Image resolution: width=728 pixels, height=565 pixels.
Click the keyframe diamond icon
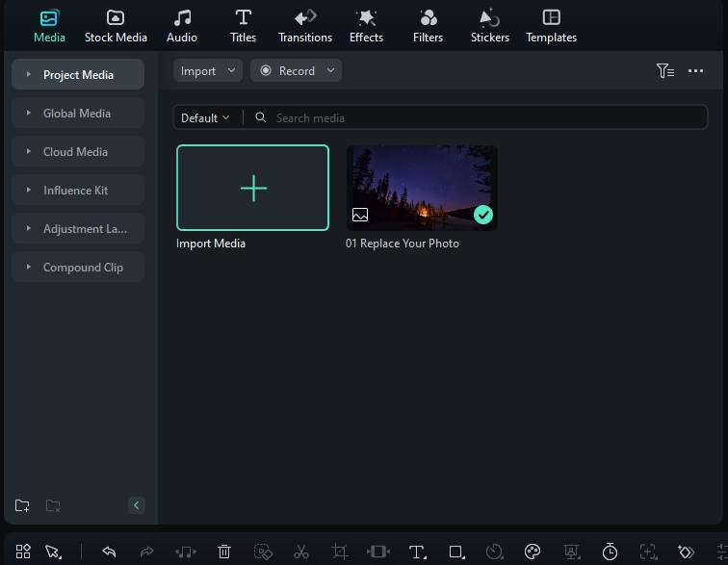[x=686, y=552]
